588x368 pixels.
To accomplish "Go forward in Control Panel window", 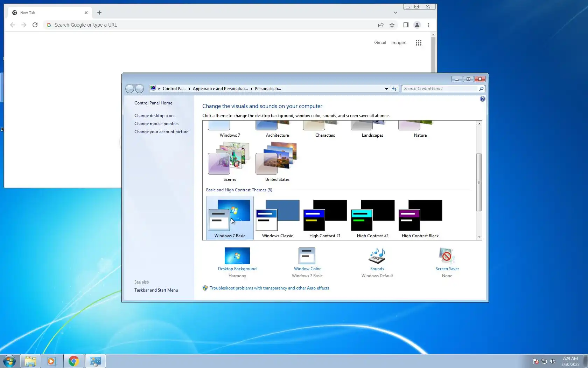I will (139, 89).
